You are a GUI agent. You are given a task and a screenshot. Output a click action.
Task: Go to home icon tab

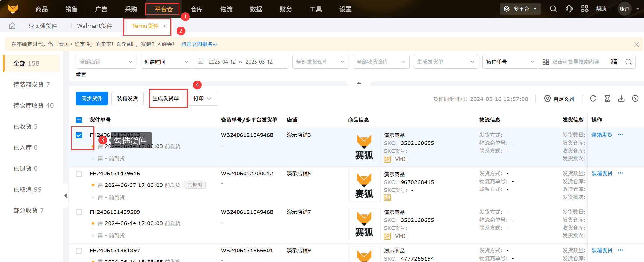coord(12,26)
